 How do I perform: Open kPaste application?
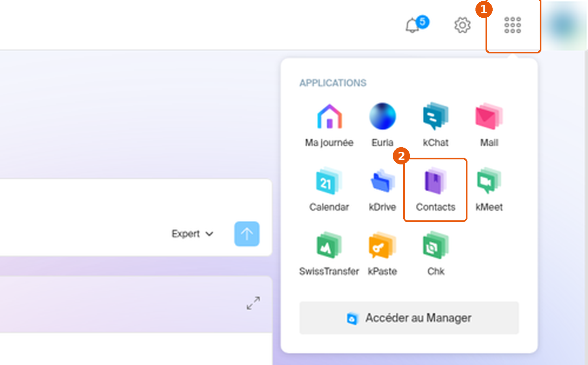(382, 254)
